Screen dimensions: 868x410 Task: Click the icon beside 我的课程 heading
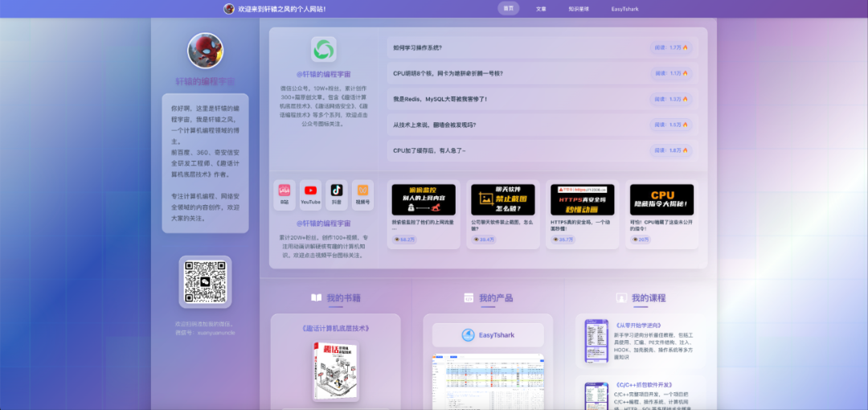(x=620, y=298)
